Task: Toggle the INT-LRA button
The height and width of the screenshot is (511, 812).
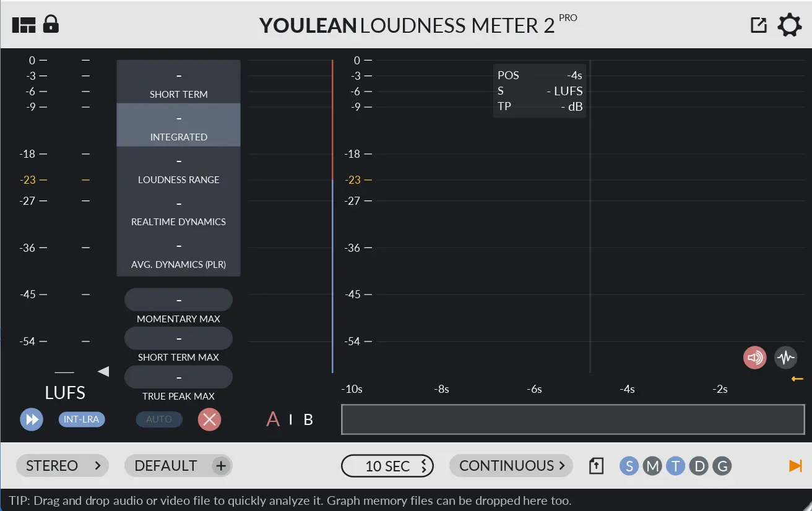Action: click(82, 419)
